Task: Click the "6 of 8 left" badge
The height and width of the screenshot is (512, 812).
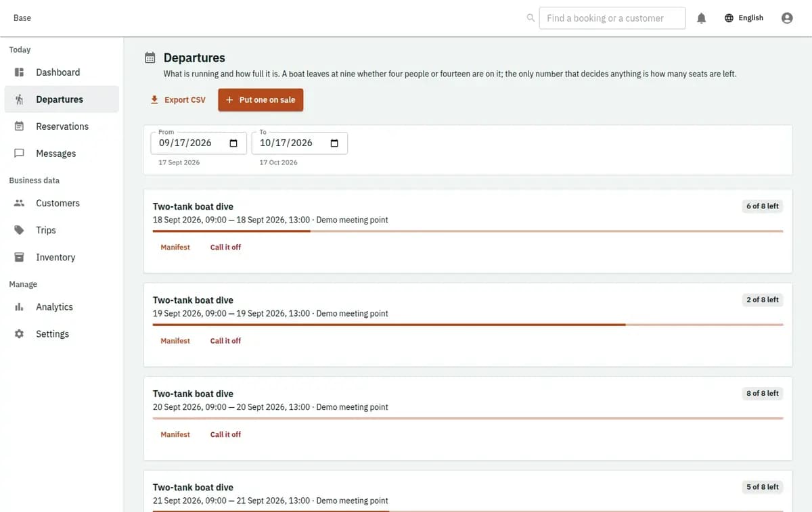Action: (x=763, y=206)
